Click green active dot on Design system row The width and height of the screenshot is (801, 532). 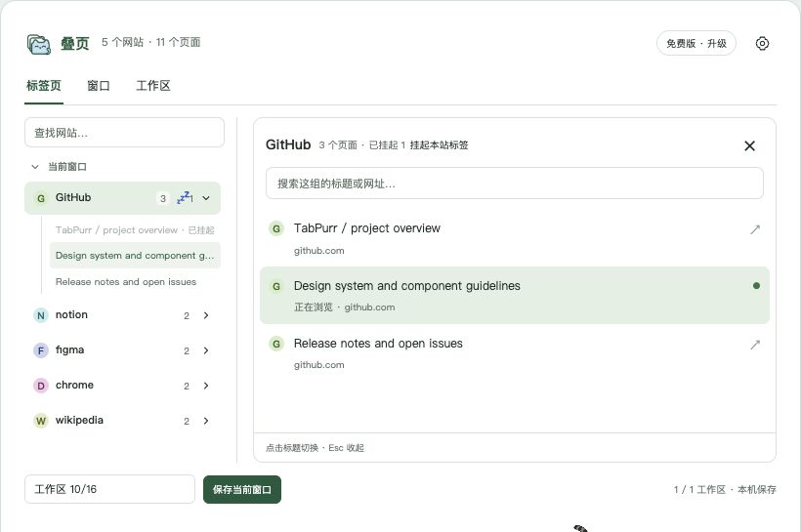[x=756, y=286]
